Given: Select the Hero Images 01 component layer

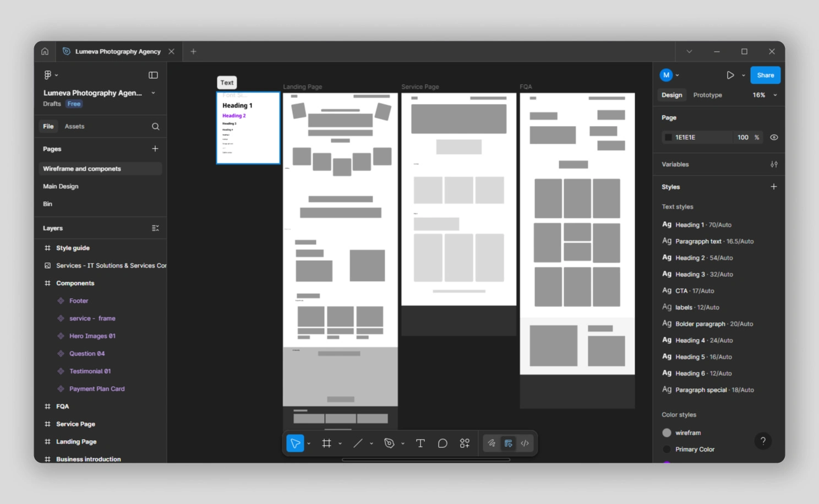Looking at the screenshot, I should pyautogui.click(x=92, y=336).
